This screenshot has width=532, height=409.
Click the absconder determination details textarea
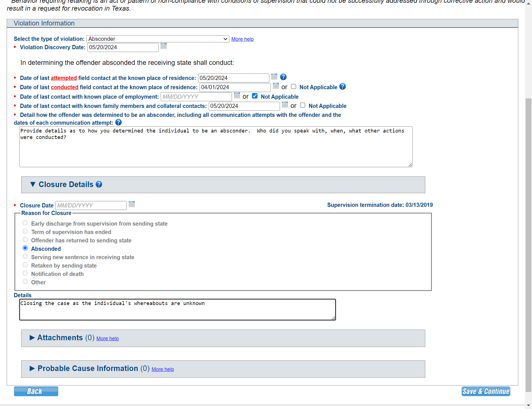[x=216, y=147]
